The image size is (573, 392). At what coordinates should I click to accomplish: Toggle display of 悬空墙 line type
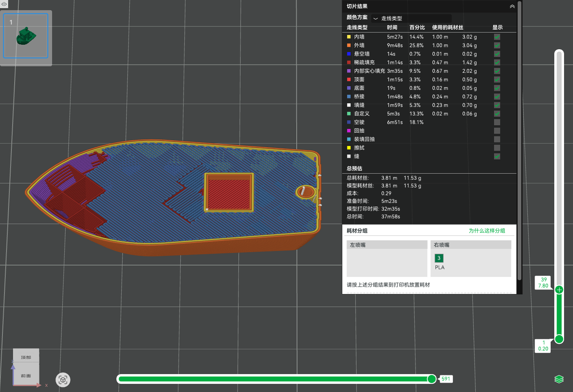tap(497, 54)
